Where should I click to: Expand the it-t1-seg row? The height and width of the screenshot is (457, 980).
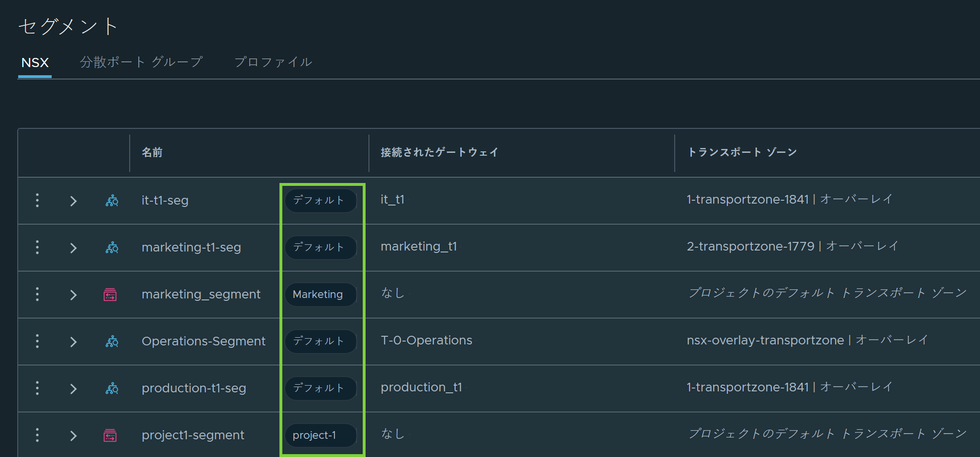(73, 201)
